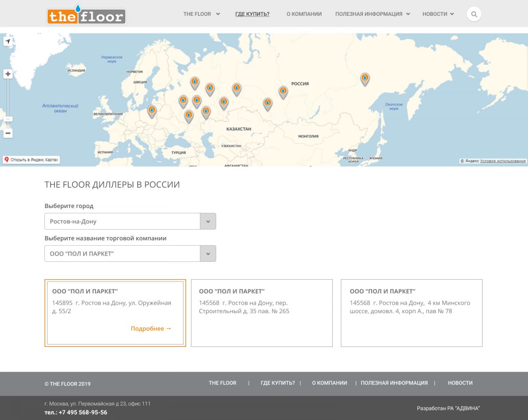
Task: Click the Охотское море label on the map
Action: [394, 106]
